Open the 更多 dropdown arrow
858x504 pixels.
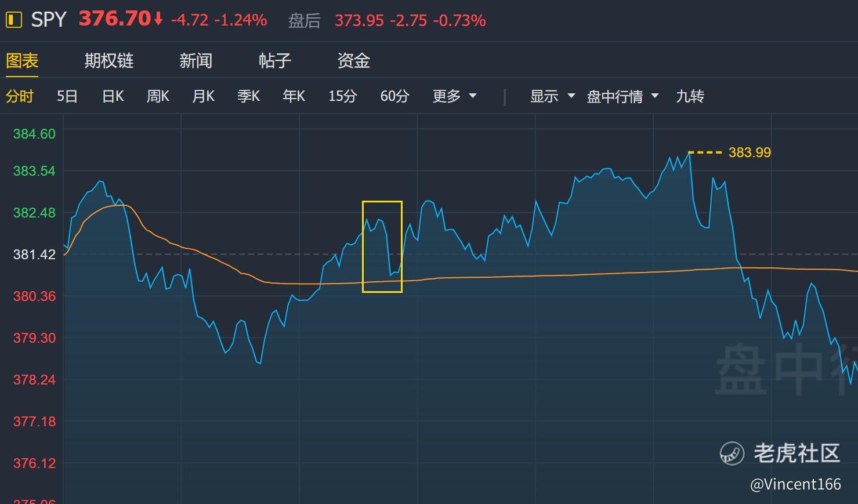click(x=473, y=96)
